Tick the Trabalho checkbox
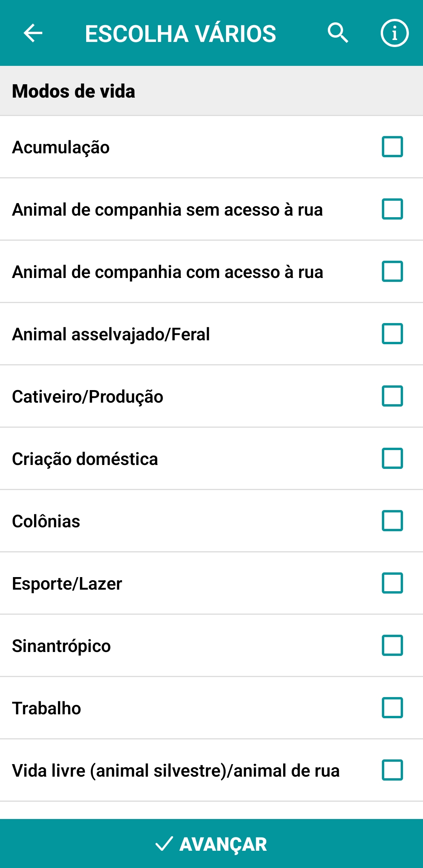Image resolution: width=423 pixels, height=868 pixels. click(392, 708)
